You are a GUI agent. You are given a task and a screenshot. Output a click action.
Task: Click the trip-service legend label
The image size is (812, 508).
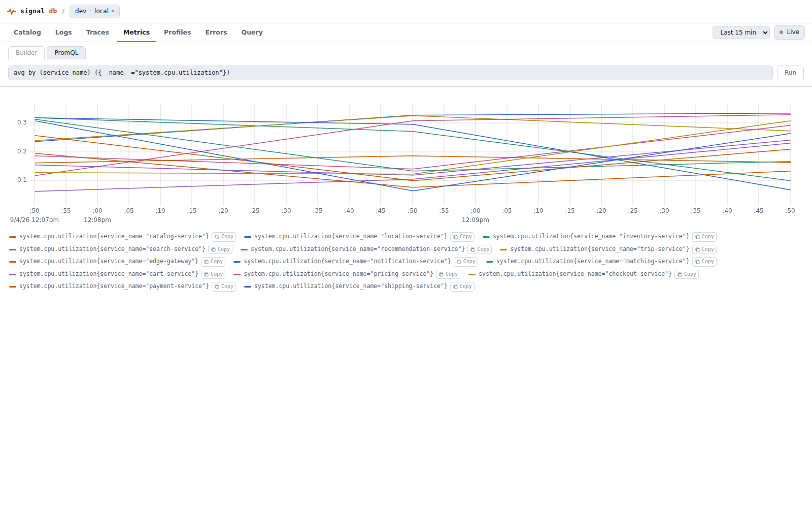tap(600, 249)
